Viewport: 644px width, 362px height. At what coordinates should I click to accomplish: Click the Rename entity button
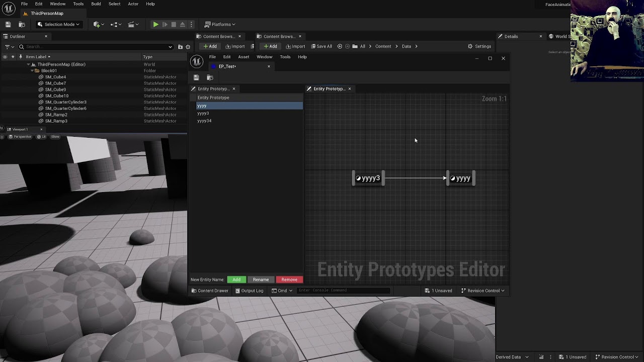point(261,280)
